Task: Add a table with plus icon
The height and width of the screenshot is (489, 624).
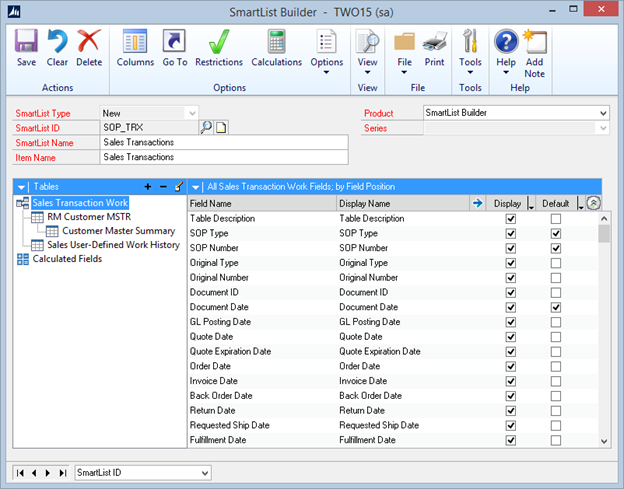Action: [148, 187]
